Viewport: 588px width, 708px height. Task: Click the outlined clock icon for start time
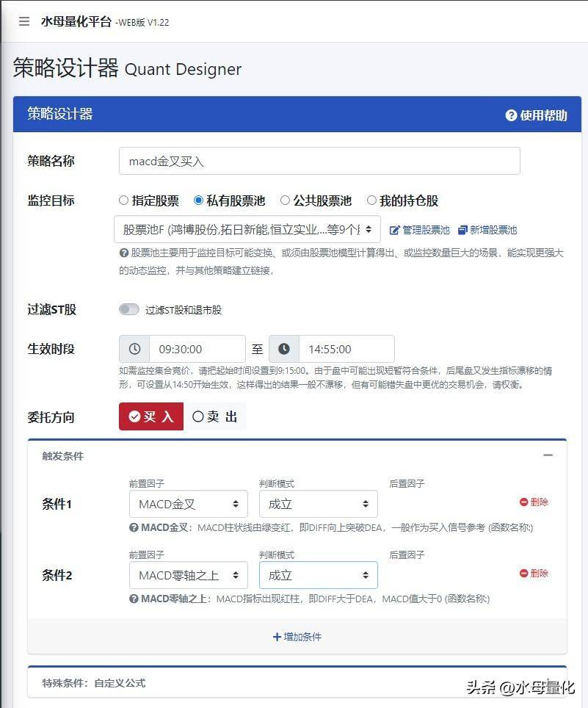pos(134,349)
